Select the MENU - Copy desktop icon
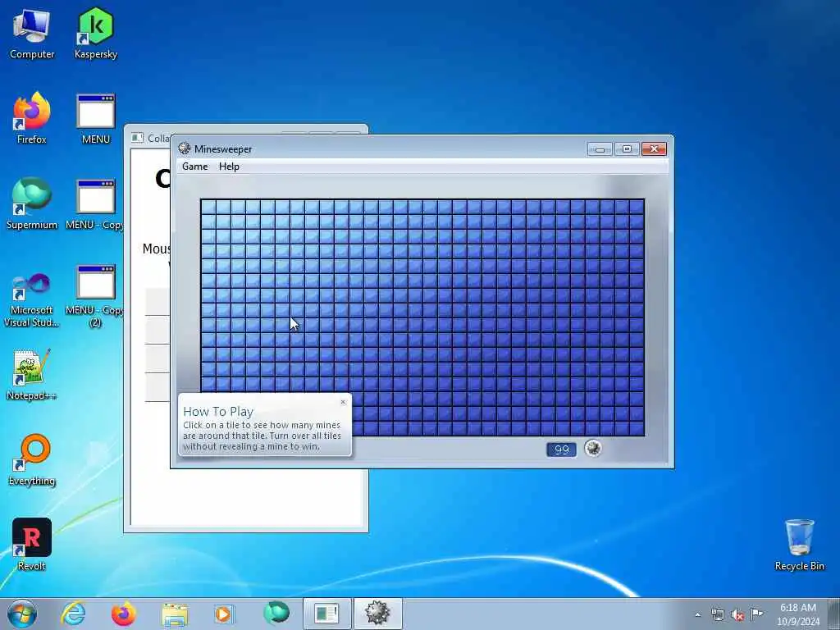This screenshot has width=840, height=630. tap(95, 203)
